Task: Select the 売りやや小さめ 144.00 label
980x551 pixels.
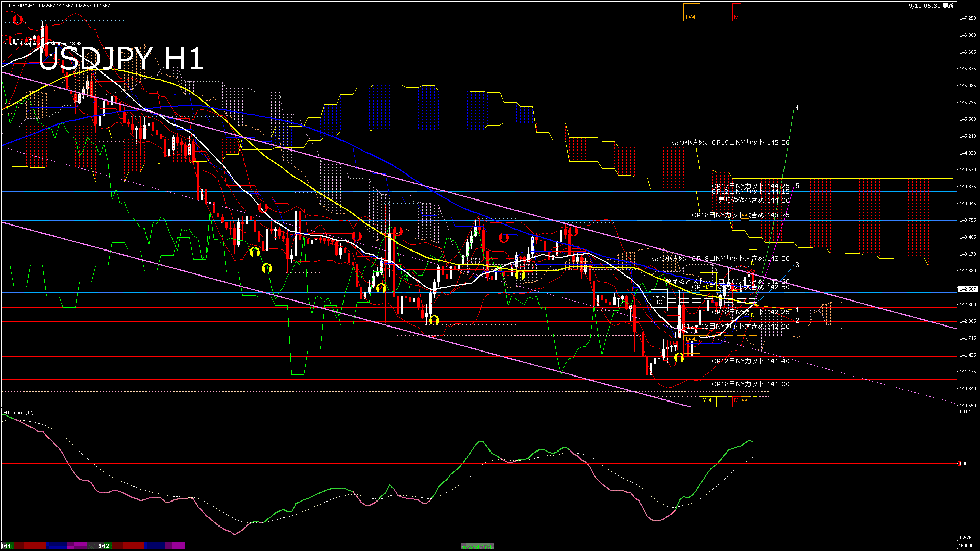Action: point(754,201)
